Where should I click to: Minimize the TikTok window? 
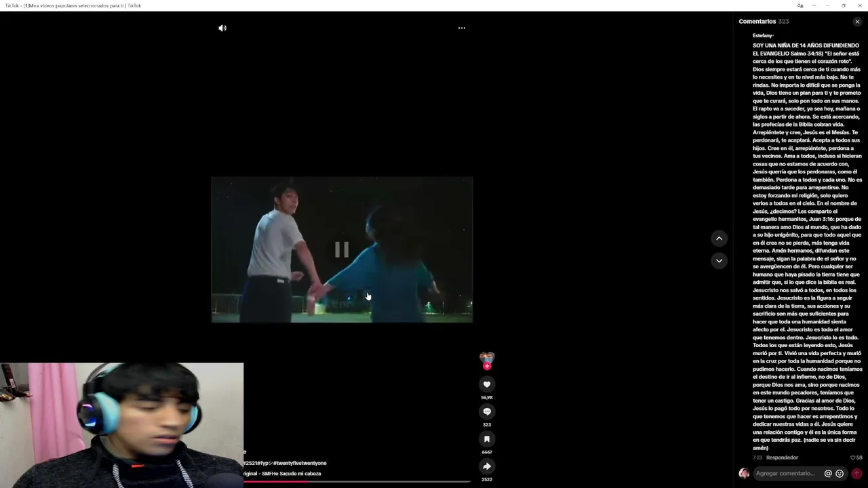(x=828, y=5)
